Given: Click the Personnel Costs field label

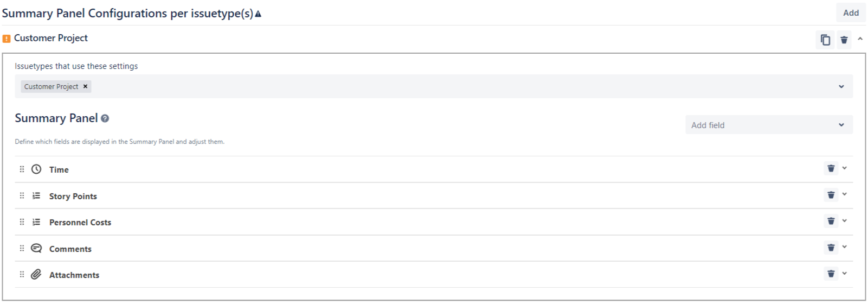Looking at the screenshot, I should click(x=80, y=223).
